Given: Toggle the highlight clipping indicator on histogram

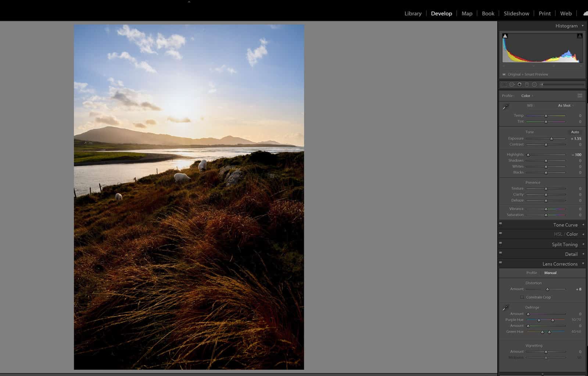Looking at the screenshot, I should (580, 36).
